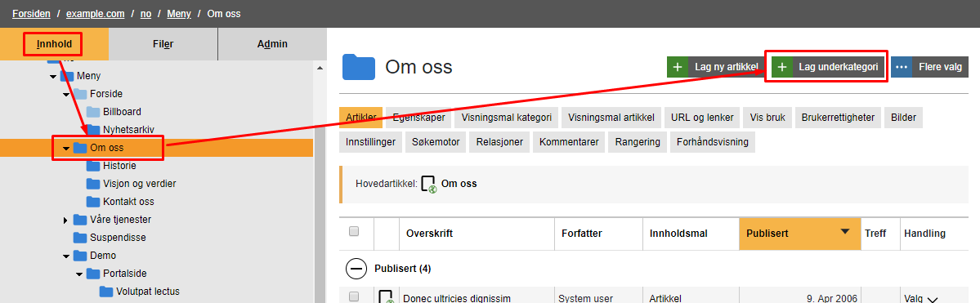Open the Valg dropdown in Handling column
Viewport: 980px width, 303px height.
[921, 298]
